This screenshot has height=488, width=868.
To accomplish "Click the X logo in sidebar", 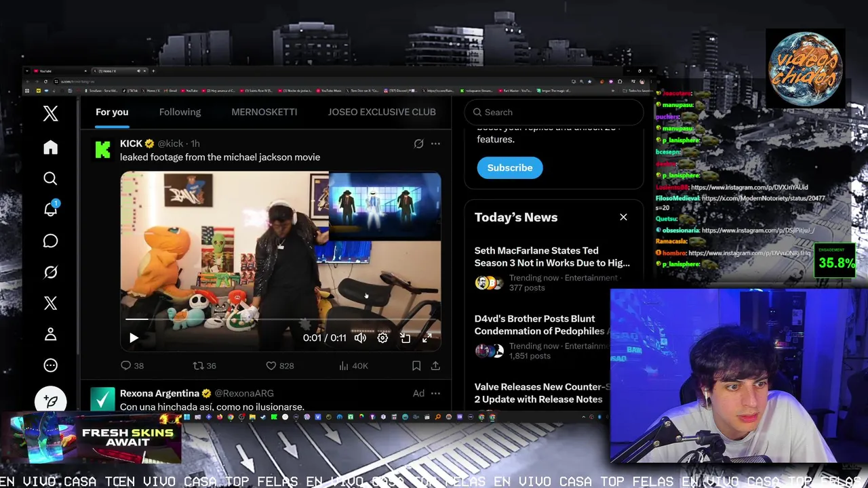I will coord(50,113).
